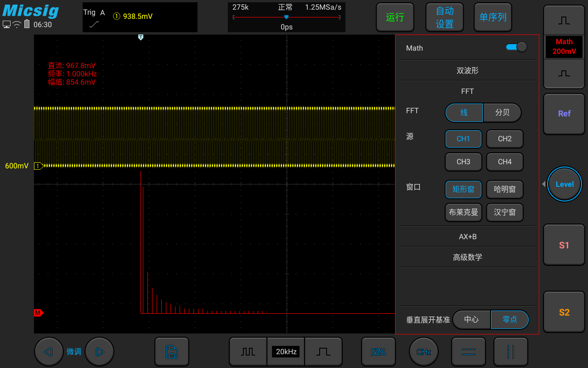Select the 布莱克曼 Blackman window
Screen dimensions: 588x368
click(464, 213)
